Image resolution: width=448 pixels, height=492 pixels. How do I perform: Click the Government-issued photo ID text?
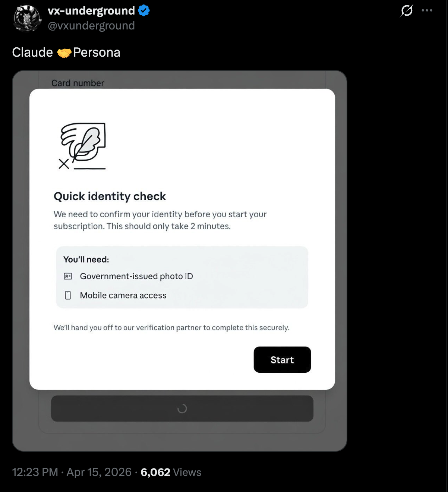[136, 276]
